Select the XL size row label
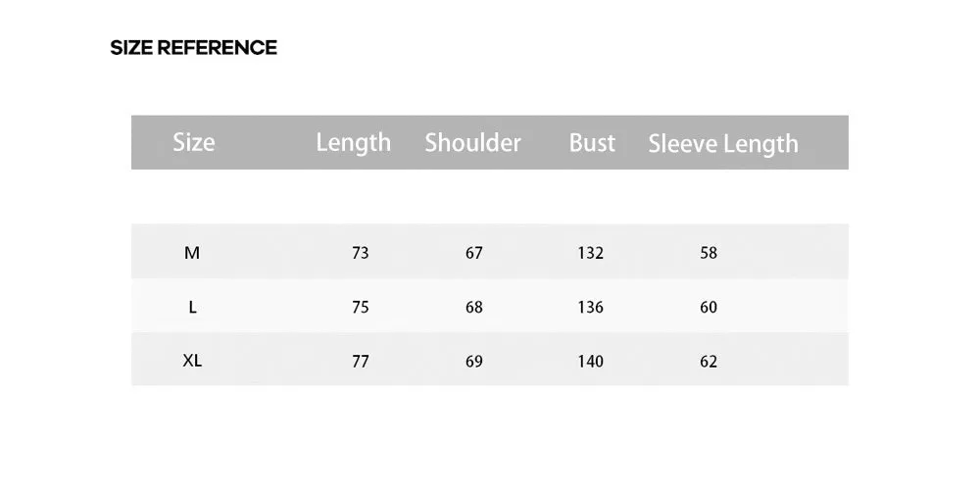Viewport: 980px width, 494px height. coord(192,361)
